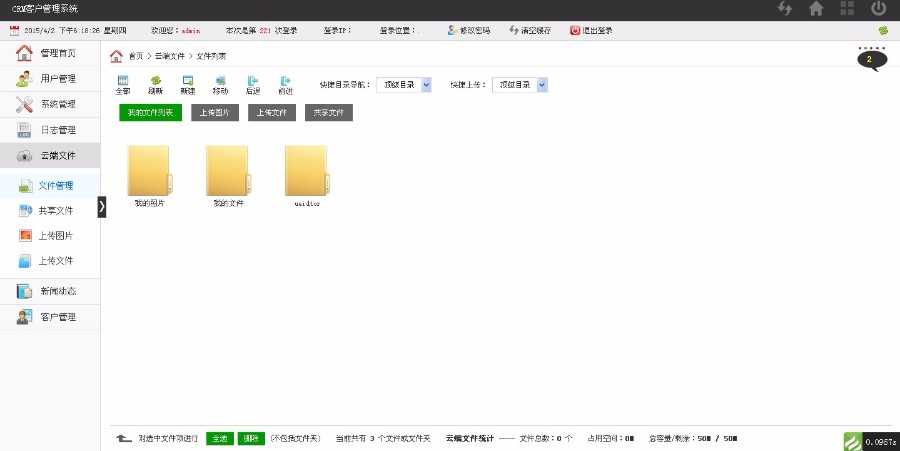900x451 pixels.
Task: Select 共享文件 in the sidebar submenu
Action: (50, 211)
